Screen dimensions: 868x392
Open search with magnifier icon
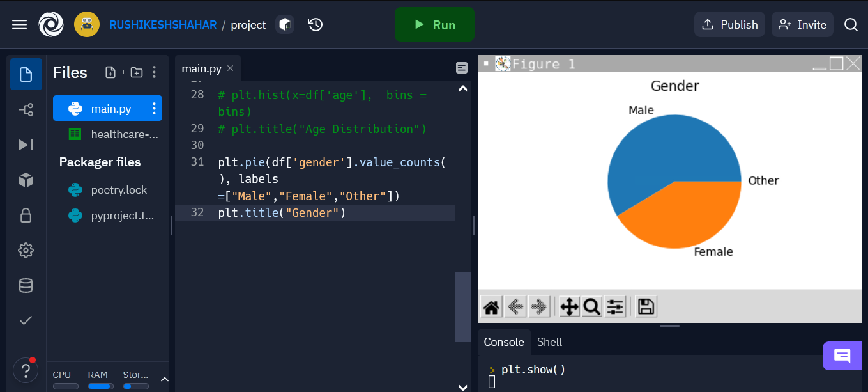point(851,24)
